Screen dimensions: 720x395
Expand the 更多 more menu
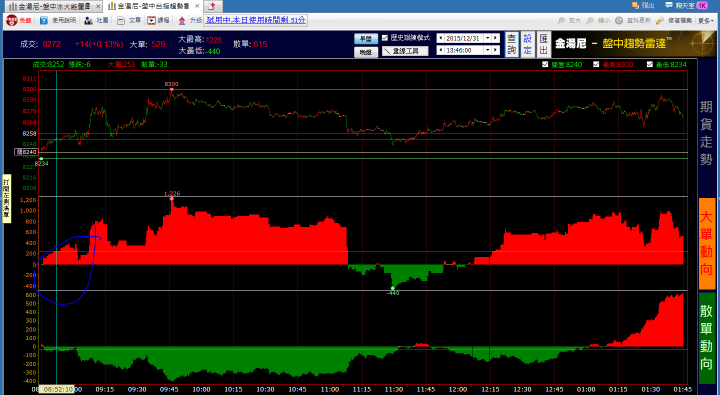(x=706, y=21)
